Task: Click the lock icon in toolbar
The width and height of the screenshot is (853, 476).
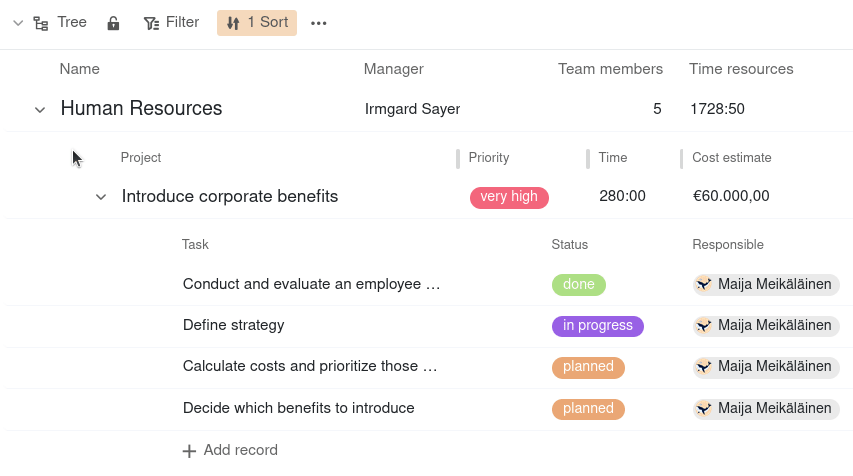Action: 113,23
